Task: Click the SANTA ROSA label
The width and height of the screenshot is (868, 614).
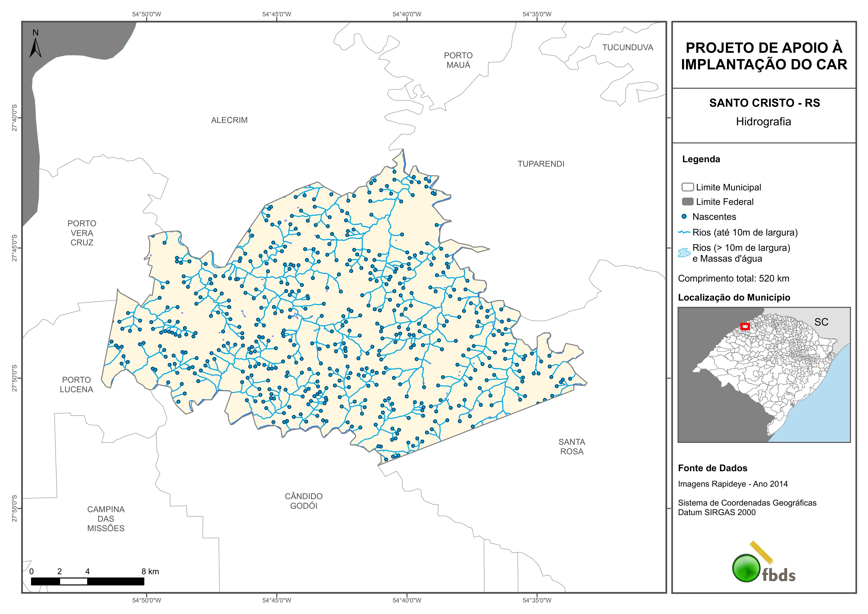Action: click(x=571, y=446)
